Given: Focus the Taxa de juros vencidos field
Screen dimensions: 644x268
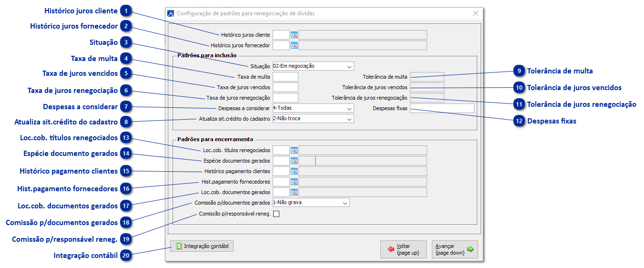Looking at the screenshot, I should 285,87.
